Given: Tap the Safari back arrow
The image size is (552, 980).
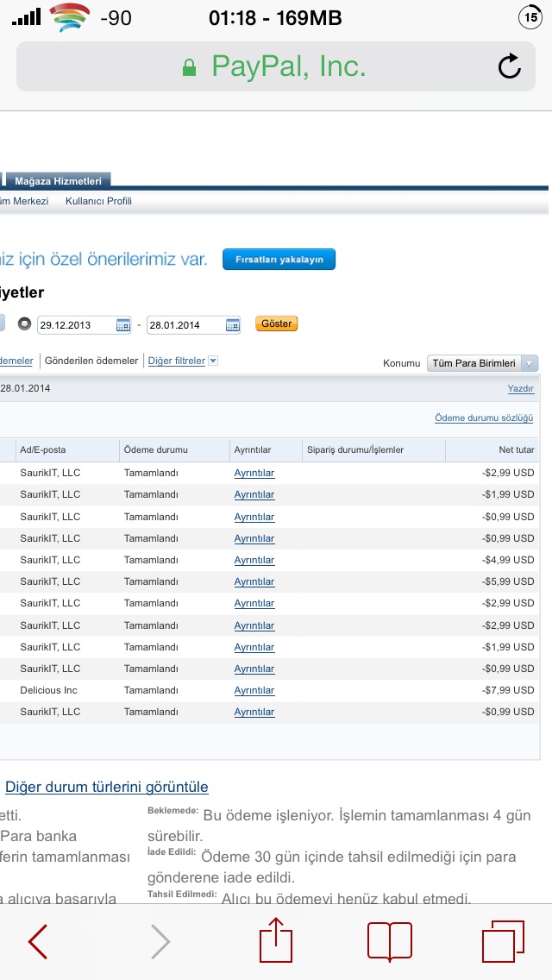Looking at the screenshot, I should (38, 941).
